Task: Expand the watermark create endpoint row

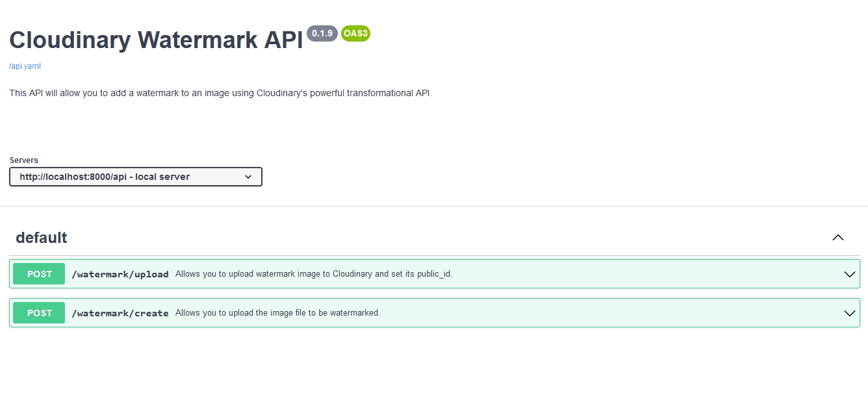Action: point(429,312)
